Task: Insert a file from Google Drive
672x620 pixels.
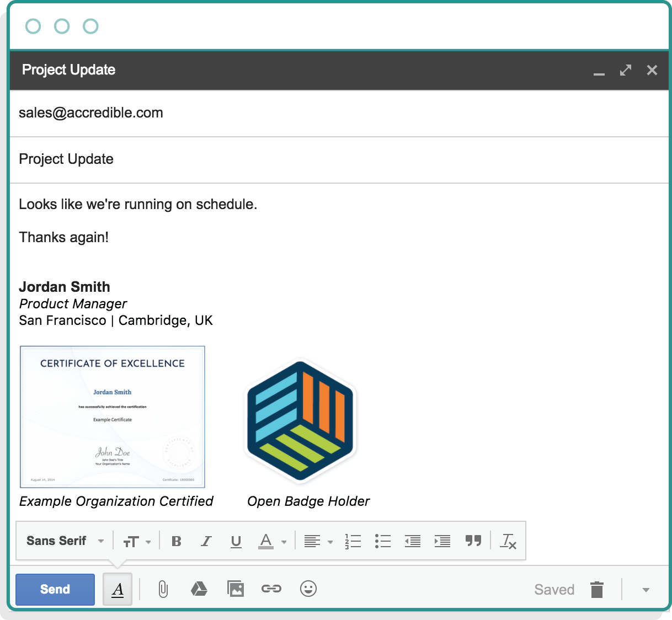Action: pos(199,589)
